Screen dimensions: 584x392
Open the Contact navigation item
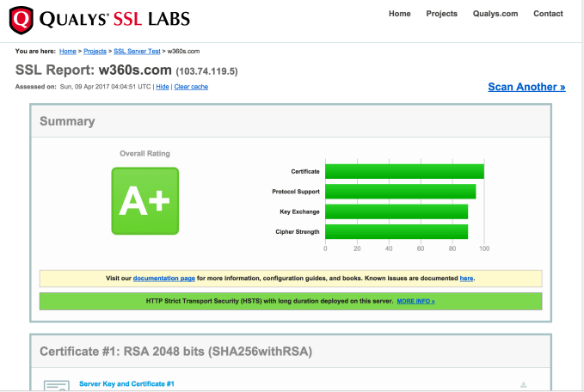pos(548,14)
